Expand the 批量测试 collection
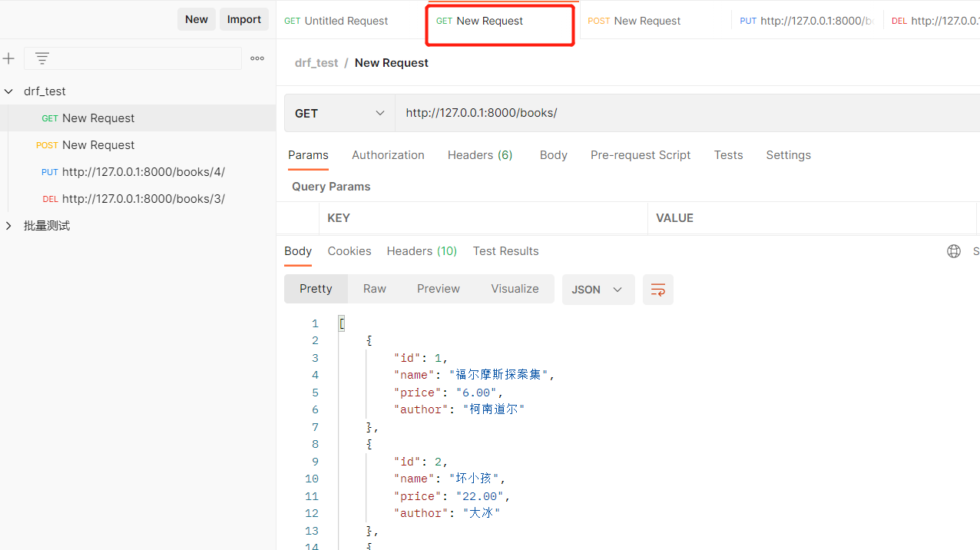This screenshot has width=980, height=550. coord(9,226)
